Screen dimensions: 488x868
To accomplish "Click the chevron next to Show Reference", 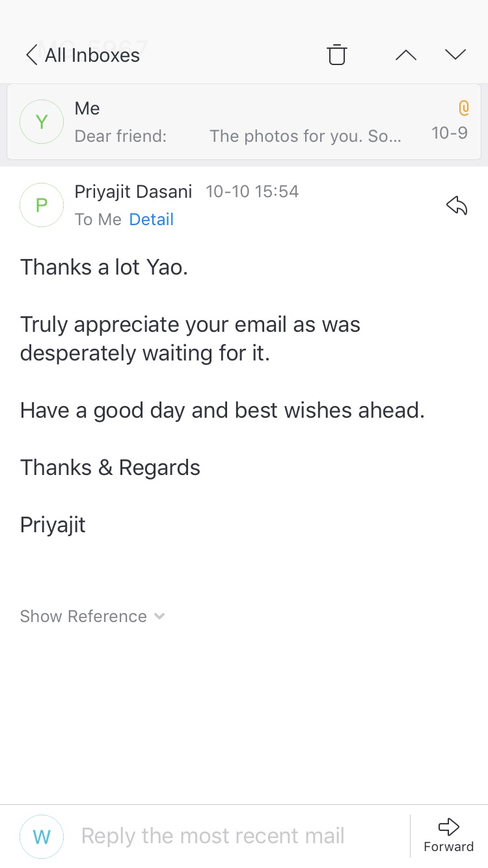I will click(x=159, y=616).
